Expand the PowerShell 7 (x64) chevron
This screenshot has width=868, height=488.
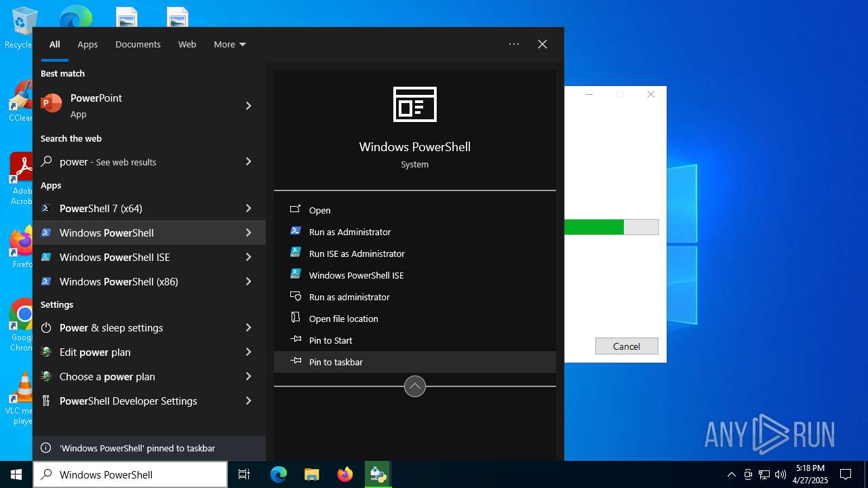point(249,208)
